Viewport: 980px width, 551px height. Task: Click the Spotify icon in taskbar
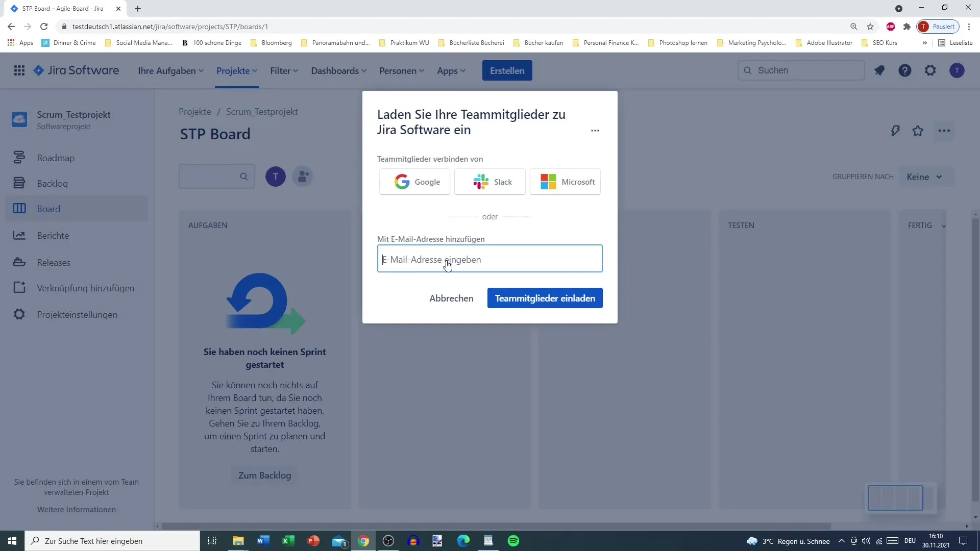click(514, 541)
